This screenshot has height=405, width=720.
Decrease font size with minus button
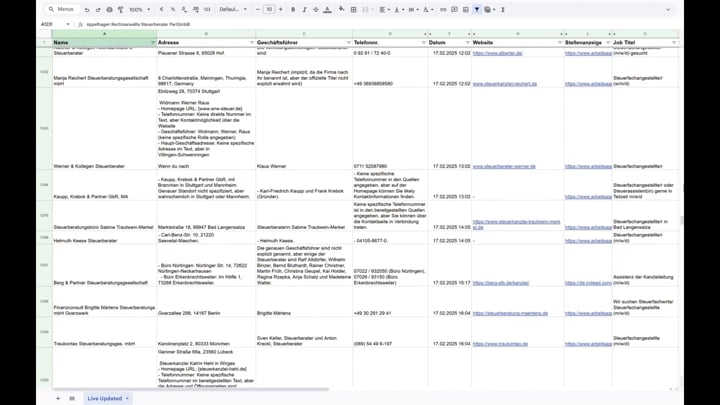(x=258, y=10)
